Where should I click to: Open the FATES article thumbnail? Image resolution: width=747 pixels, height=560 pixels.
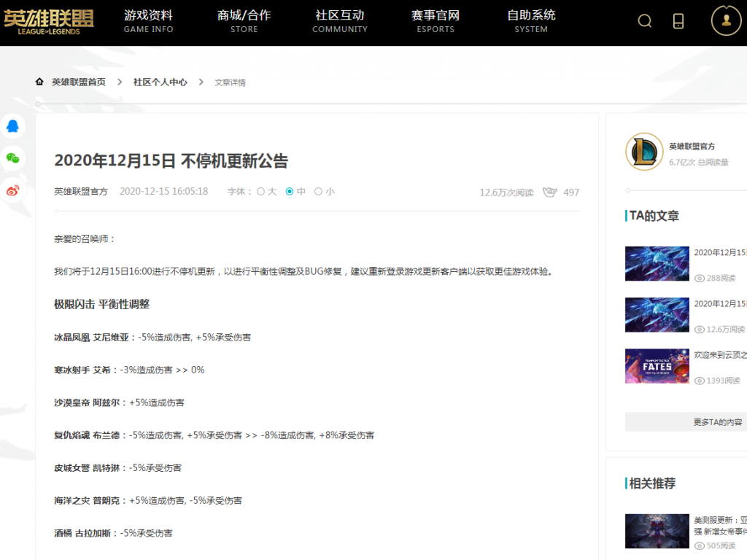(x=657, y=366)
